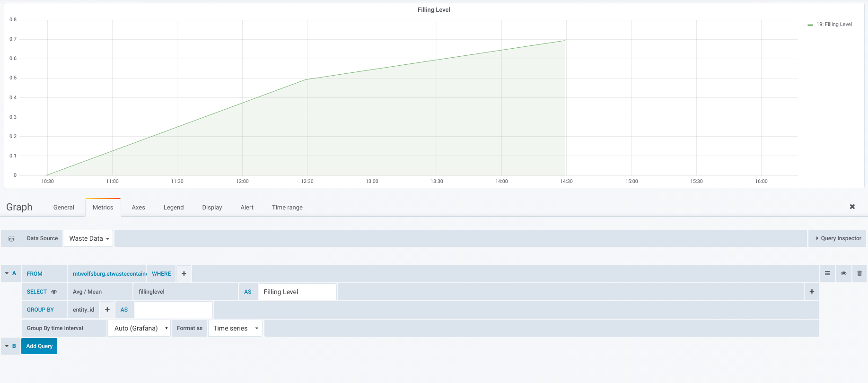
Task: Open the Waste Data source dropdown
Action: (88, 239)
